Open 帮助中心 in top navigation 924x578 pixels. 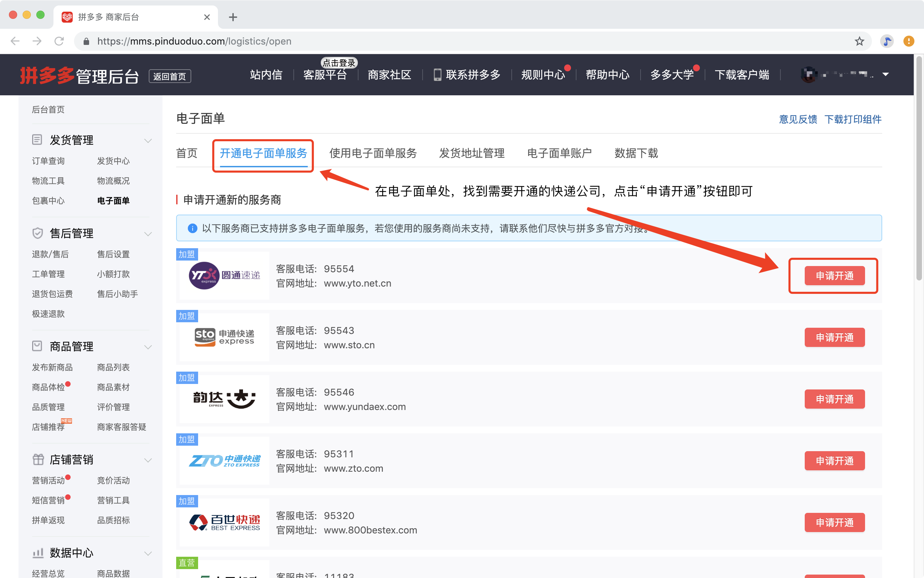click(x=608, y=74)
